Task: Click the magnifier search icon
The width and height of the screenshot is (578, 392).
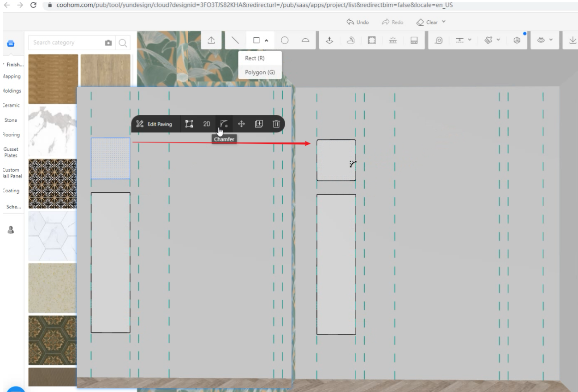Action: click(123, 43)
